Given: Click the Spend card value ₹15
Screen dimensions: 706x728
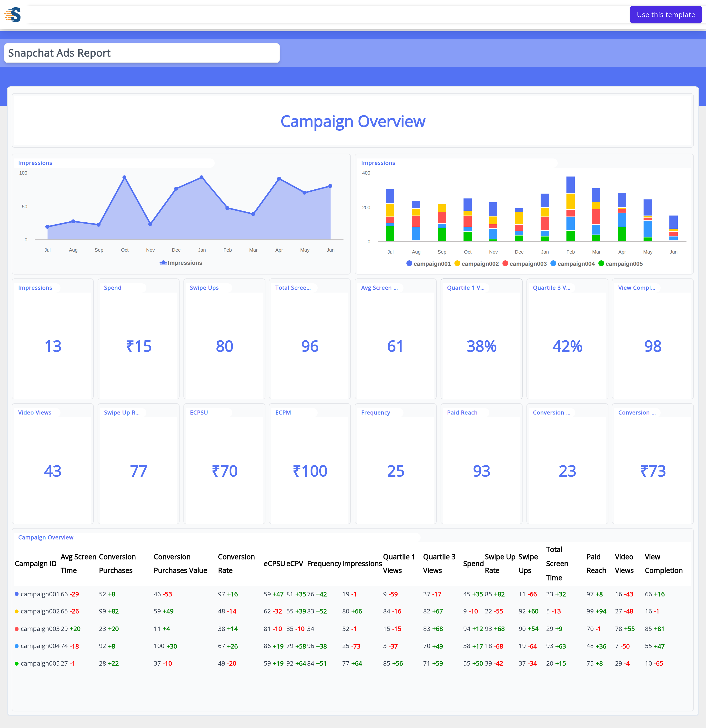Looking at the screenshot, I should 139,346.
